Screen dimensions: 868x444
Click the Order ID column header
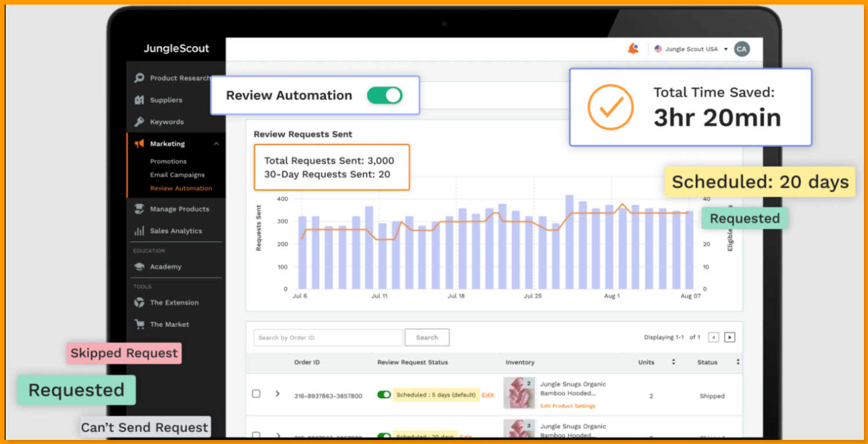click(x=307, y=362)
